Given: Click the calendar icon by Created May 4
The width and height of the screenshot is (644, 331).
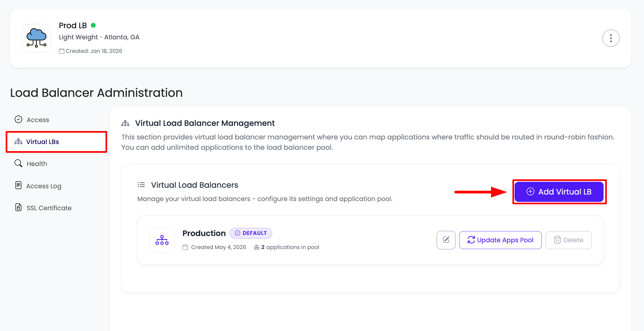Looking at the screenshot, I should pos(185,247).
